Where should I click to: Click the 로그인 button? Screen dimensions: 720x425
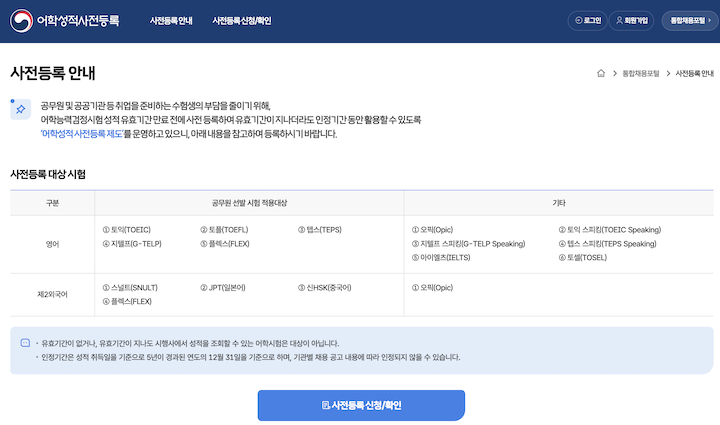coord(588,21)
